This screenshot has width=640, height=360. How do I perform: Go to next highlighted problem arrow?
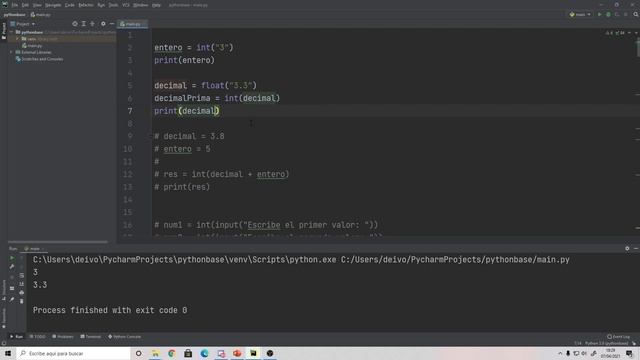636,33
